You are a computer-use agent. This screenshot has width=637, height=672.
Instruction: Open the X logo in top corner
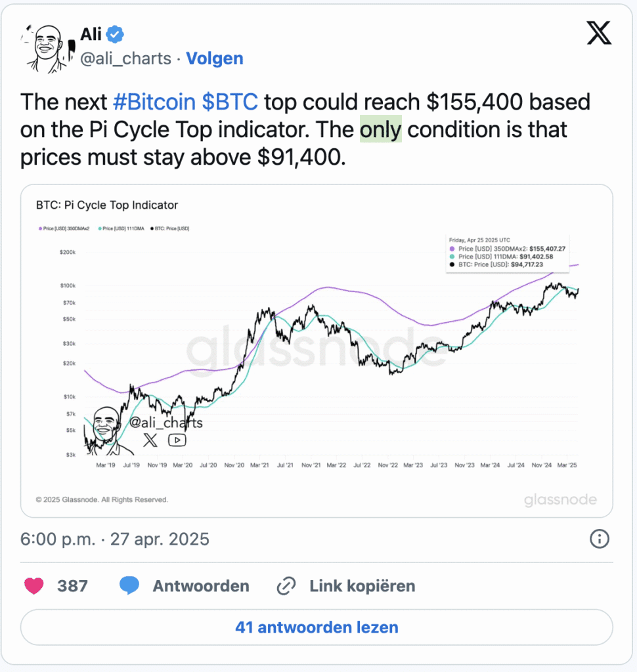599,33
